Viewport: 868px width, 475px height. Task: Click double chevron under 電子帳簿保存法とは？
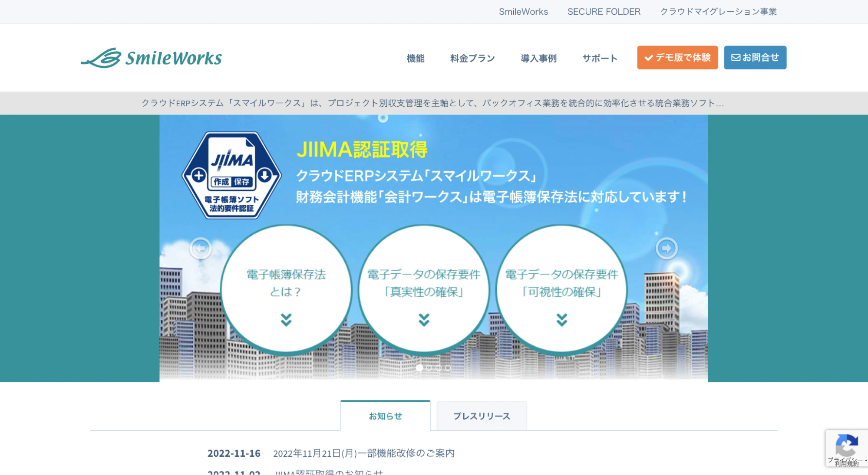[x=286, y=320]
